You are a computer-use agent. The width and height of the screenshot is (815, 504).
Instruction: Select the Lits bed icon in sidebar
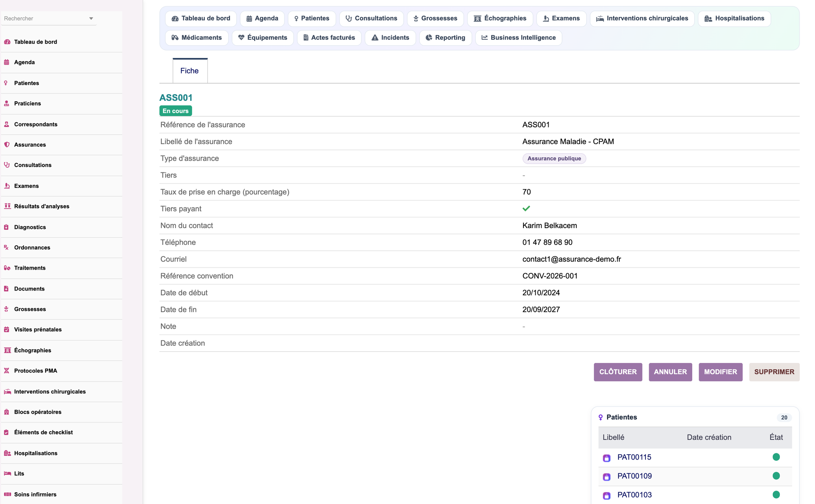click(7, 473)
